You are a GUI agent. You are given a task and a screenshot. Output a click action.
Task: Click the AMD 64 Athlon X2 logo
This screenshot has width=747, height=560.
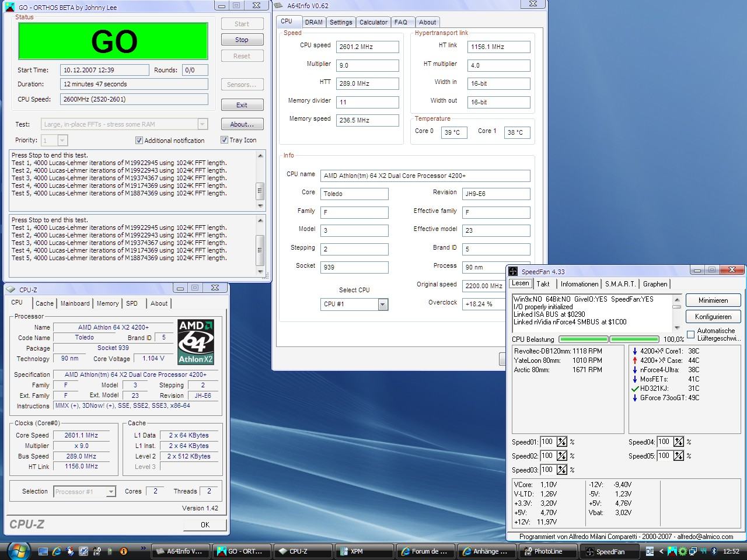click(x=196, y=342)
